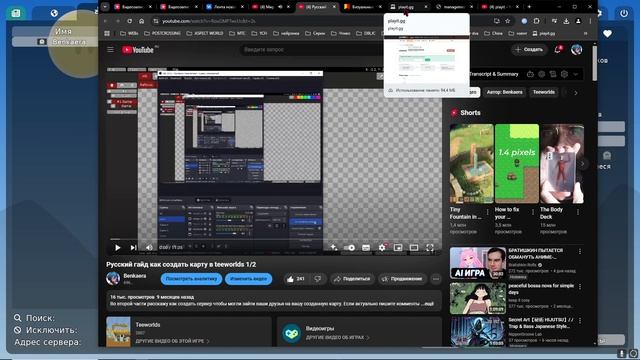Screen dimensions: 640x360
Task: Show more Shorts with next arrow
Action: 583,164
